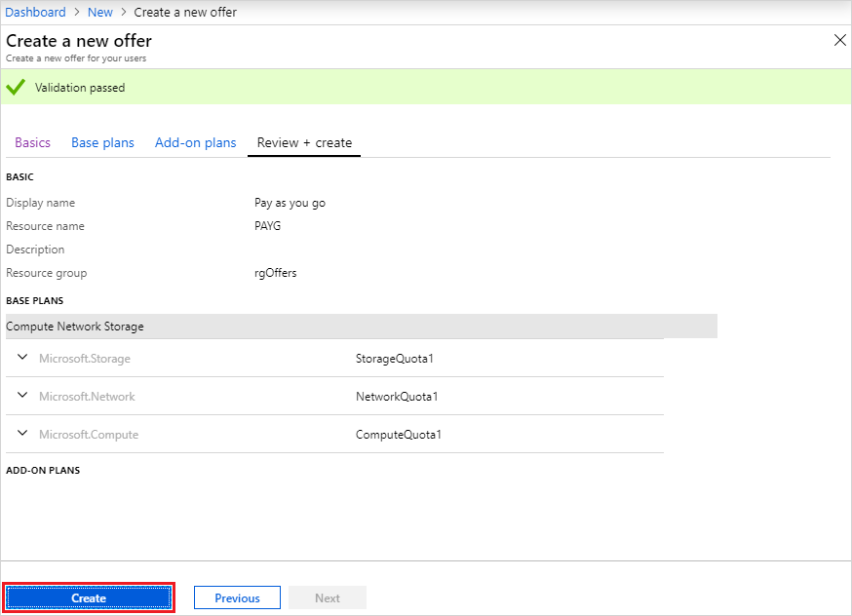Select the Review + create tab
Screen dimensions: 852x616
coord(303,142)
